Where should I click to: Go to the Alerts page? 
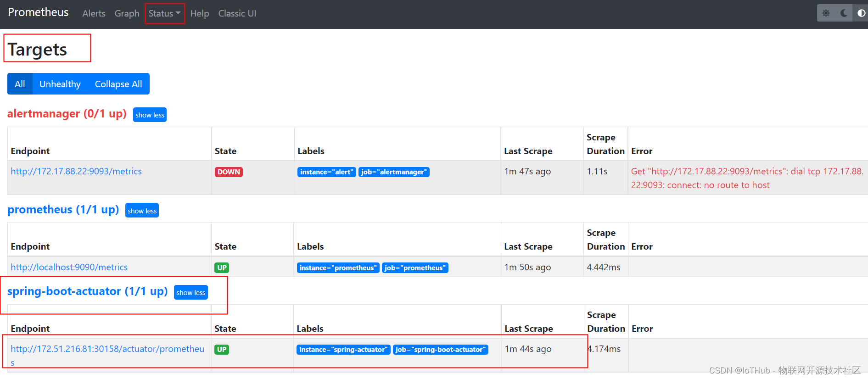pos(94,13)
